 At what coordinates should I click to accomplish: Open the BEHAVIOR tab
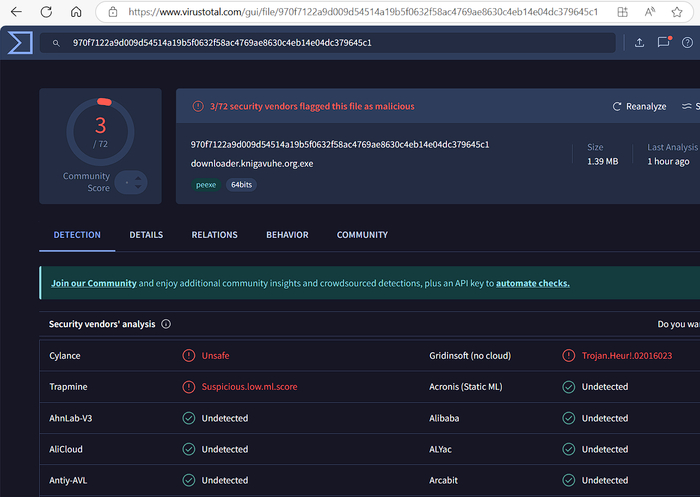[x=287, y=235]
